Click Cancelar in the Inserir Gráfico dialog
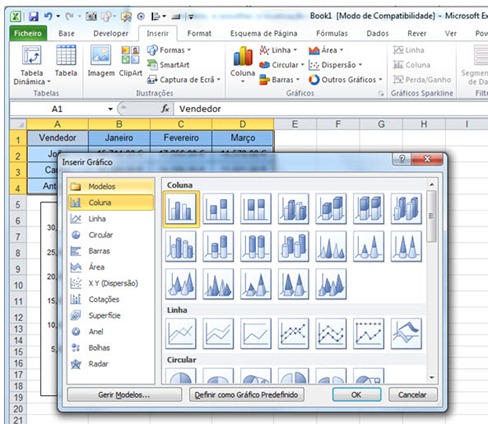This screenshot has width=488, height=424. pos(412,395)
